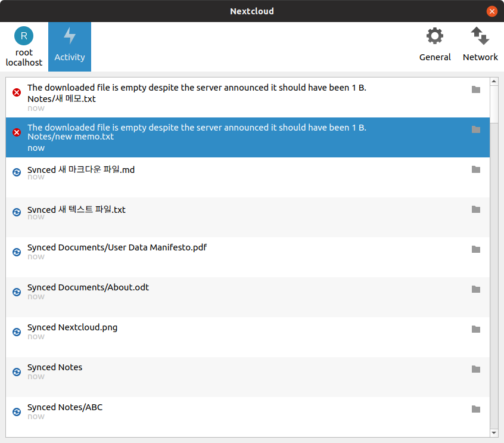504x443 pixels.
Task: Open folder for Notes/new memo.txt error
Action: (x=476, y=129)
